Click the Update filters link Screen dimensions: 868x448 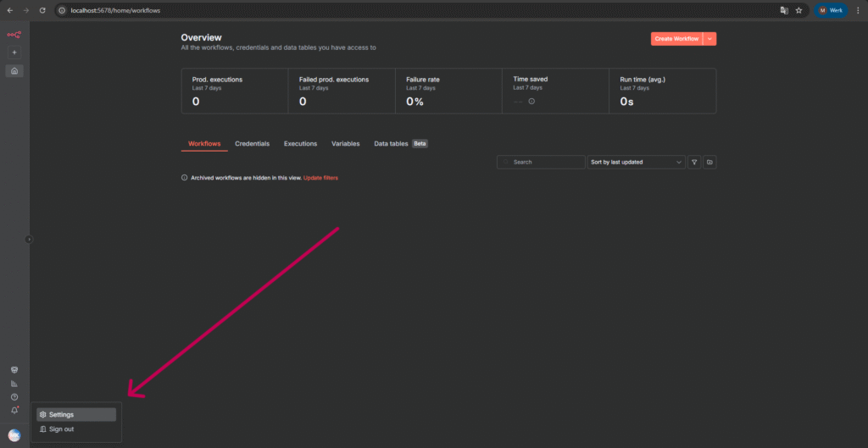(x=320, y=178)
